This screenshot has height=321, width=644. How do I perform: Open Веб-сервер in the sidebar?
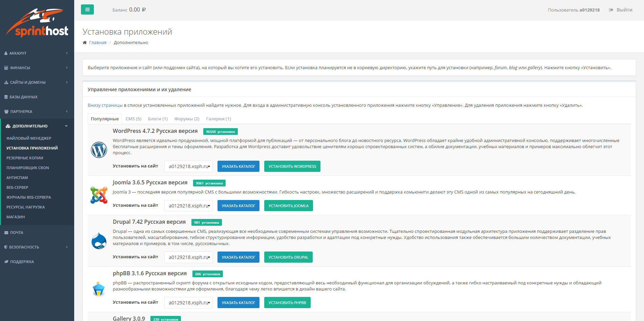17,187
